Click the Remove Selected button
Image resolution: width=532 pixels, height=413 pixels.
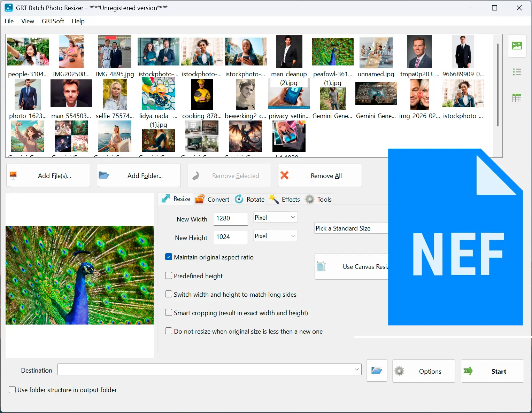coord(230,176)
